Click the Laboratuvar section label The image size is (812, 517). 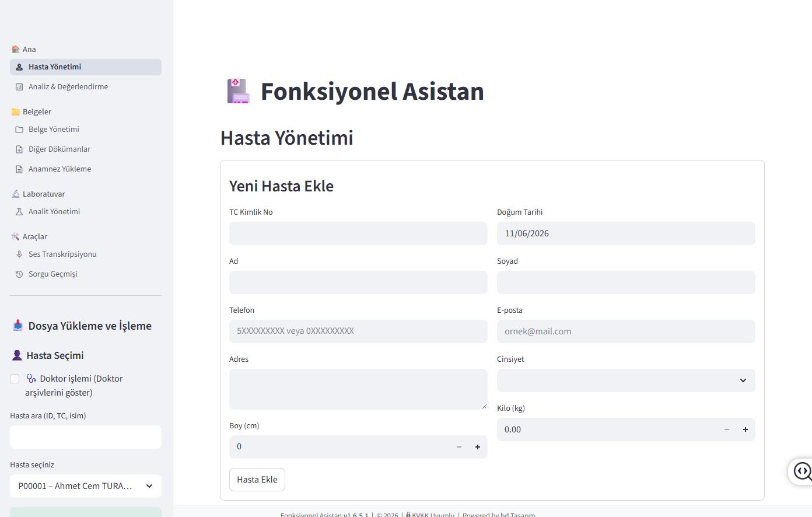coord(44,194)
